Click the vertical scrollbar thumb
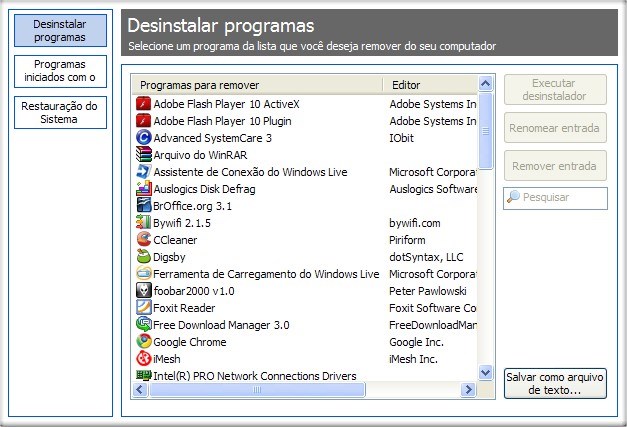 [485, 131]
